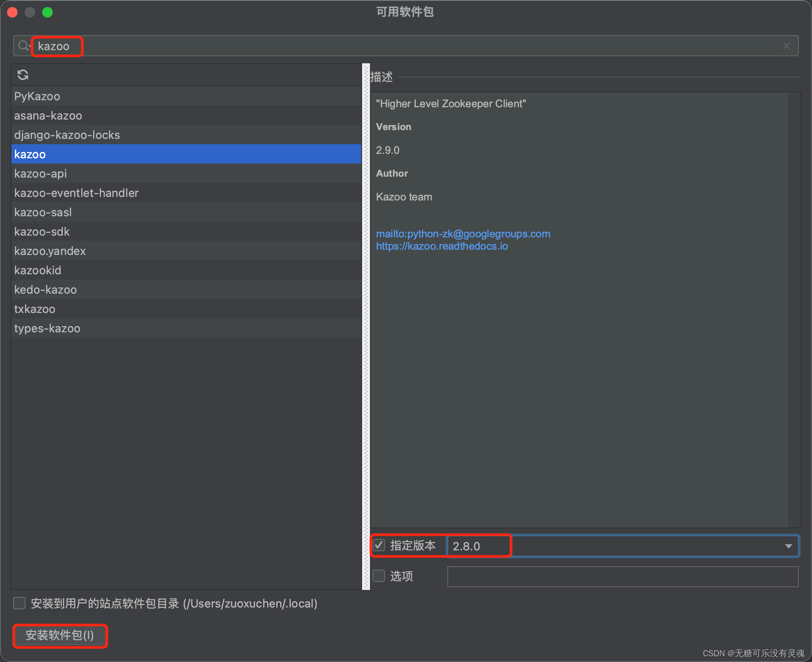Click the version text 2.9.0
The image size is (812, 662).
388,150
